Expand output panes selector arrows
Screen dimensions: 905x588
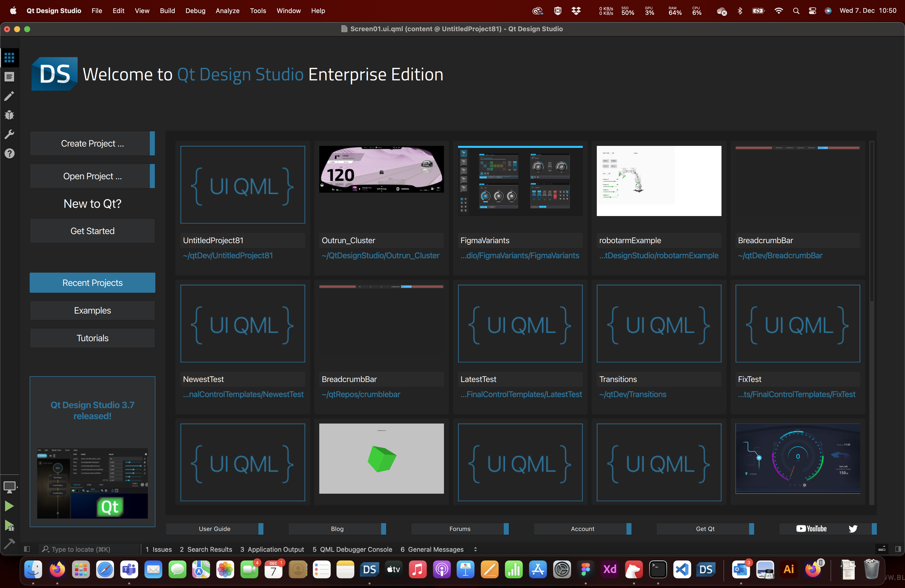(x=475, y=549)
